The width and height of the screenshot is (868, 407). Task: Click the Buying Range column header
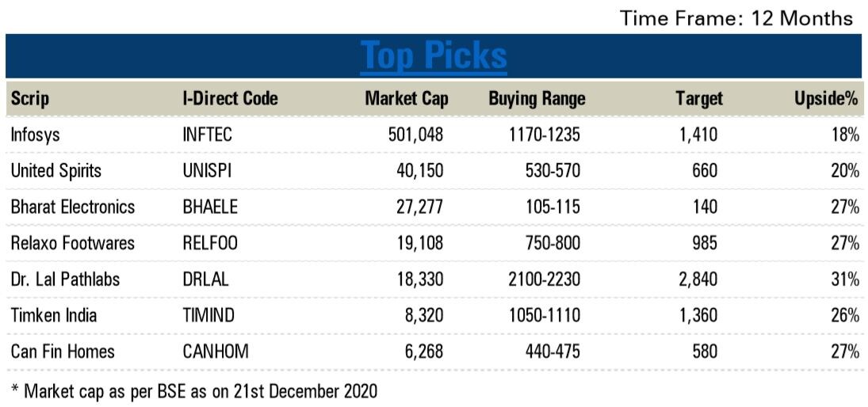[537, 99]
